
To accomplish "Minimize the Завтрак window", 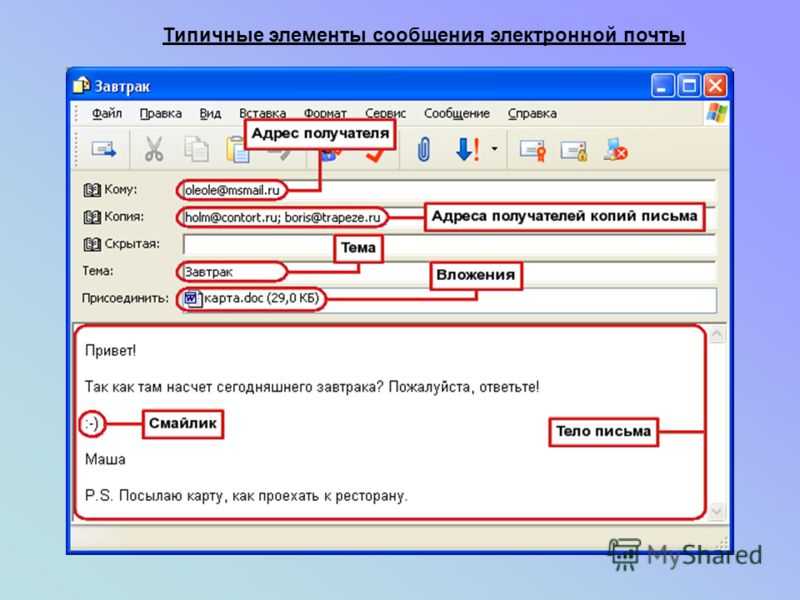I will point(662,86).
